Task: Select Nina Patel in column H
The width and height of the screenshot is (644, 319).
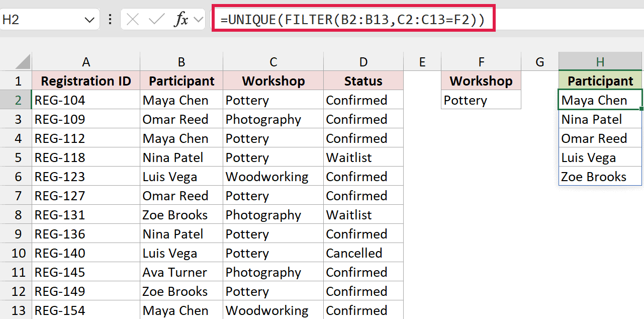Action: (601, 119)
